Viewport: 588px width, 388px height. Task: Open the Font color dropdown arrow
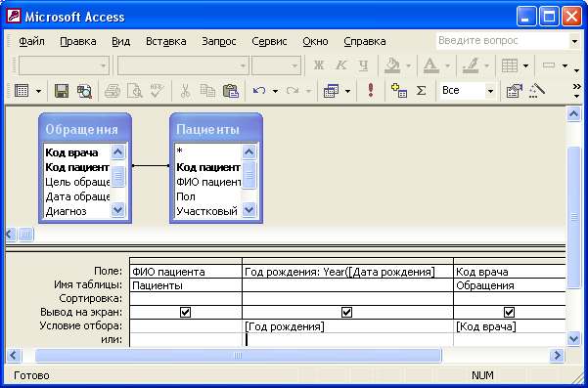[x=447, y=65]
